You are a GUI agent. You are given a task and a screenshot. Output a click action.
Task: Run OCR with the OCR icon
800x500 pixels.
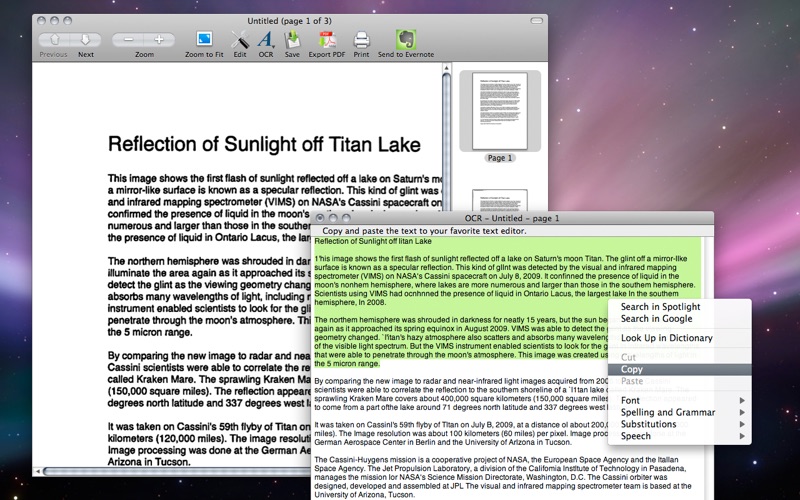[266, 39]
